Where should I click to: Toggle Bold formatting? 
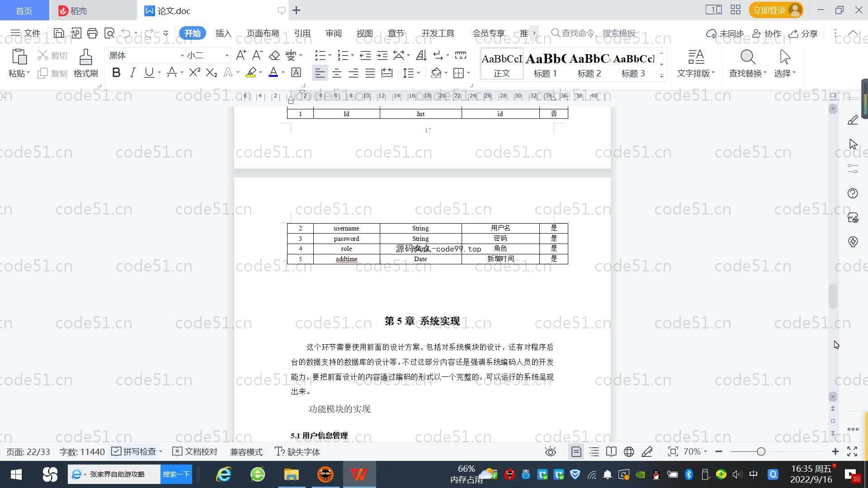coord(116,72)
